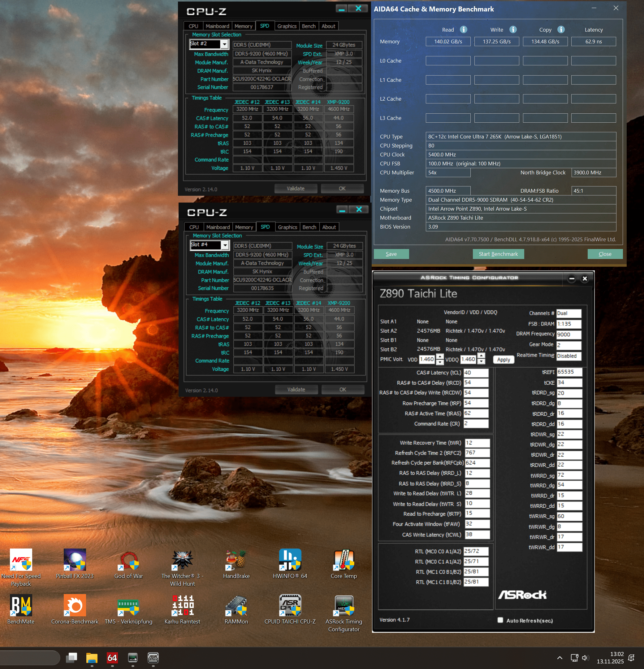Show hidden icons in the system tray

[x=560, y=658]
